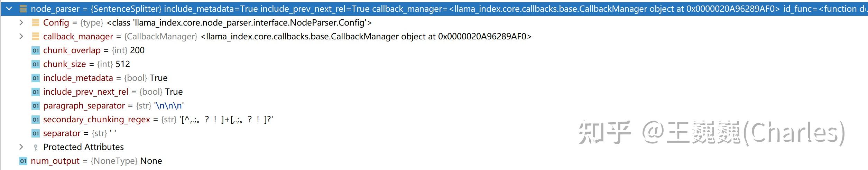868x170 pixels.
Task: Collapse the node_parser variable row
Action: click(9, 9)
